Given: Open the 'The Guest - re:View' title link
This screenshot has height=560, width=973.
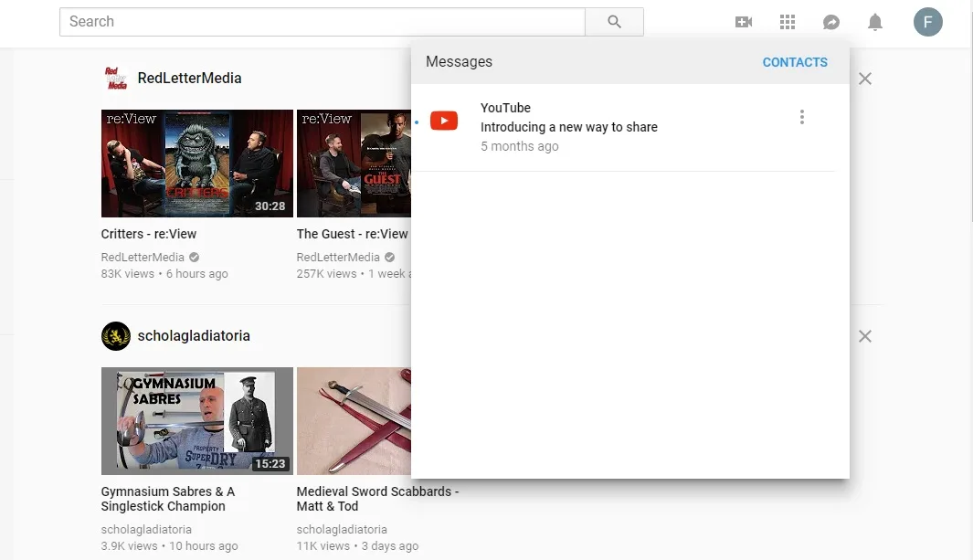Looking at the screenshot, I should (x=352, y=234).
